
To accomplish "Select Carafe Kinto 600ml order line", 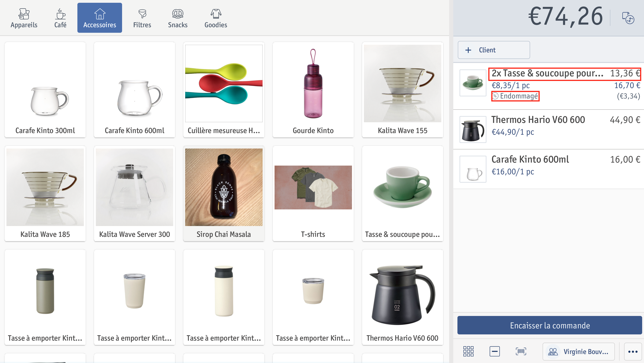I will pos(549,169).
